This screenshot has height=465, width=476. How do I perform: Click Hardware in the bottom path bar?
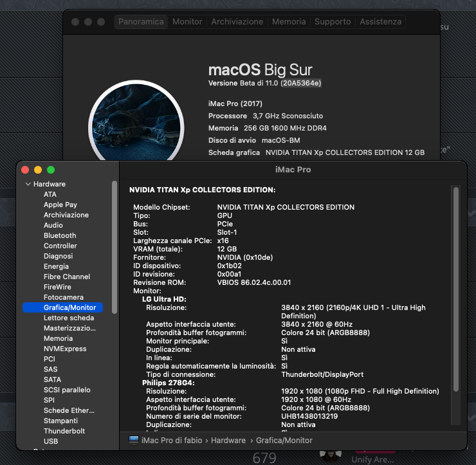[x=228, y=441]
